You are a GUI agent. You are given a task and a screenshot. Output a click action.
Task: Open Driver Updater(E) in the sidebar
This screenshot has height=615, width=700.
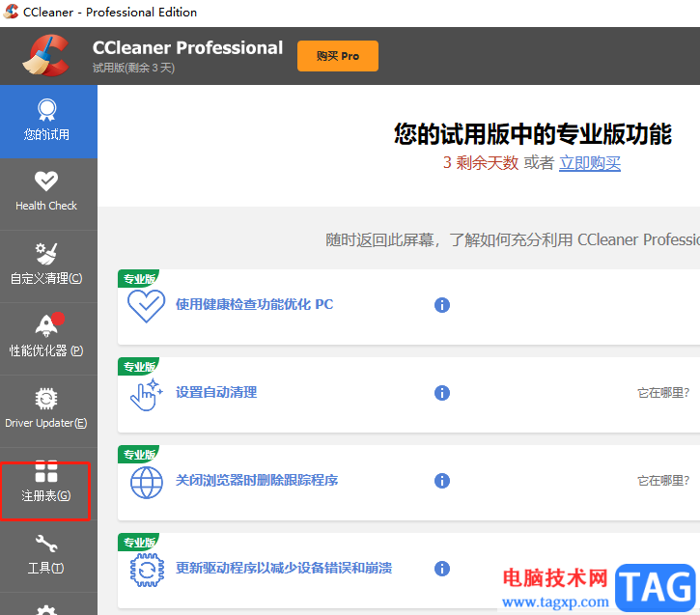[46, 411]
